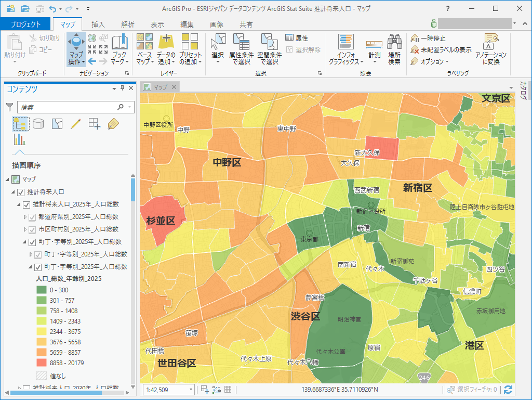Toggle 都道府県別_2025年_人口総数 layer visibility
Screen dimensions: 532x400
tap(32, 217)
